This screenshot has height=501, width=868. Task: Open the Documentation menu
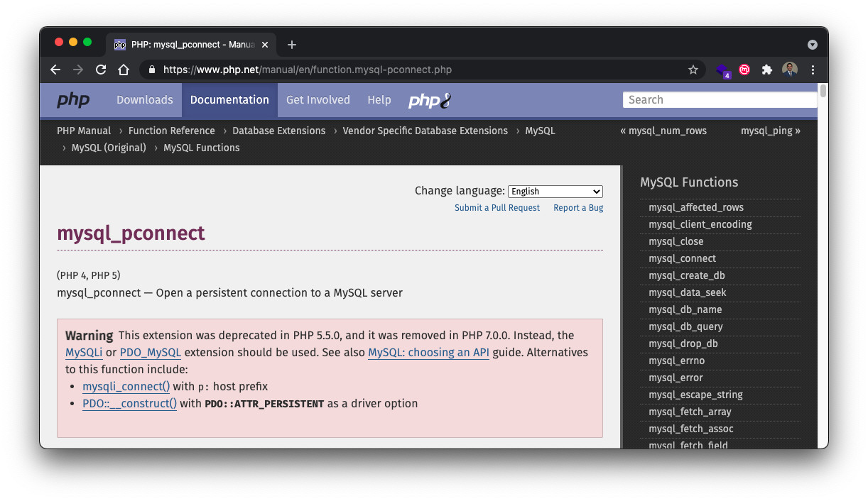click(229, 100)
